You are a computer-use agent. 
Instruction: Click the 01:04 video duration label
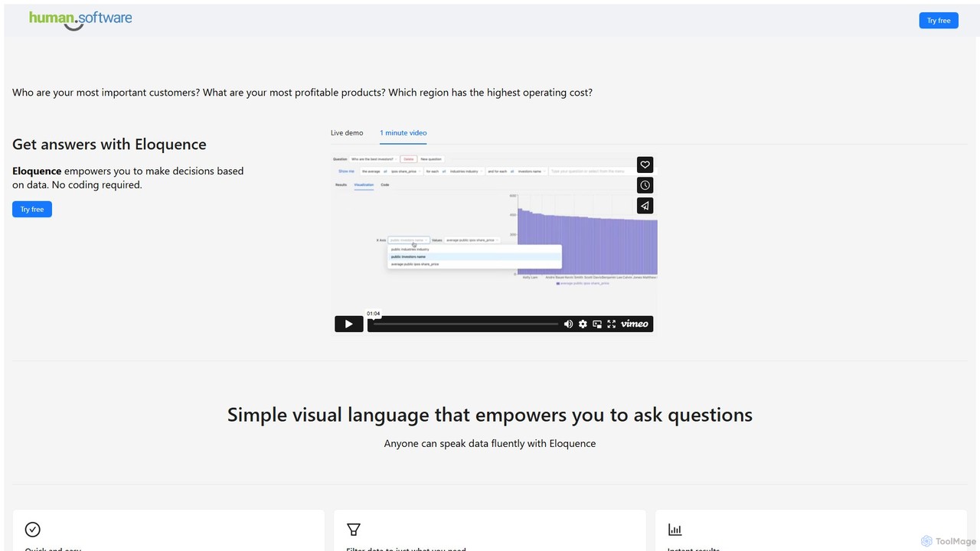coord(374,314)
